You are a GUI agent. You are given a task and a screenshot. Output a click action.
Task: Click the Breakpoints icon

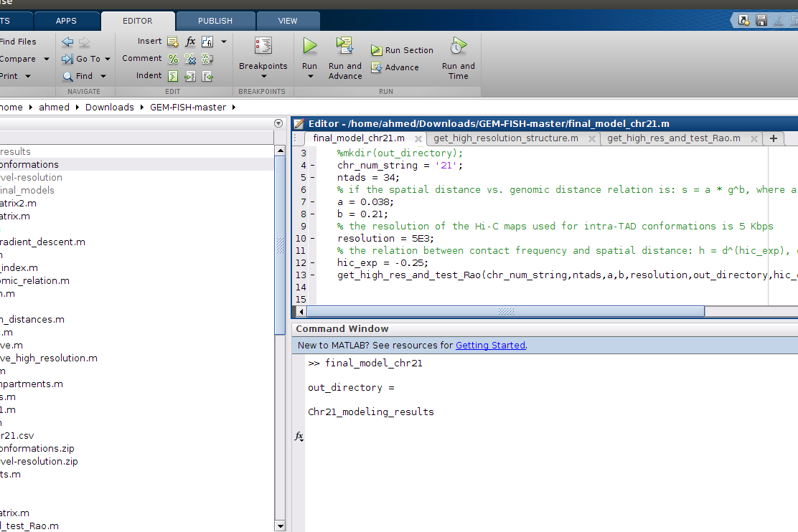[263, 46]
